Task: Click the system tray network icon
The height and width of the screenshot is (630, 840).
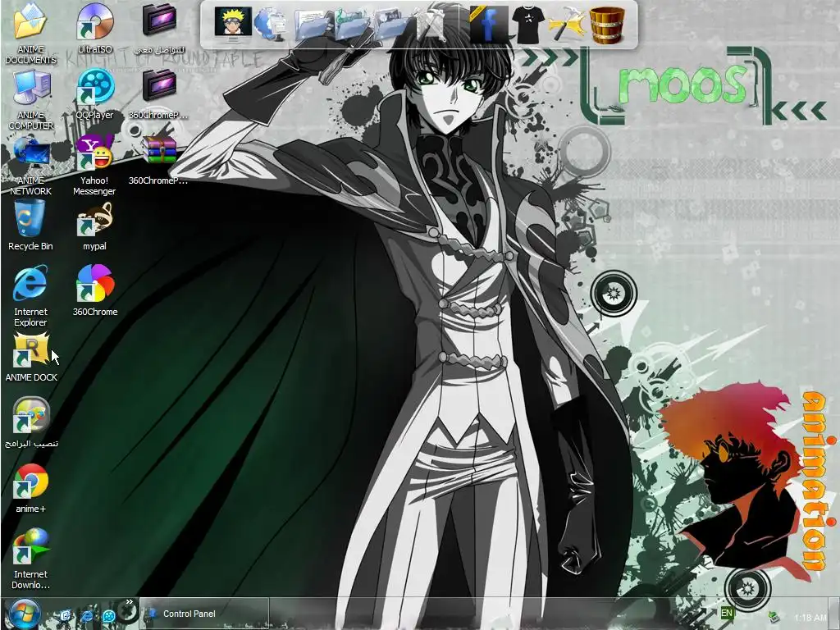Action: click(x=774, y=617)
